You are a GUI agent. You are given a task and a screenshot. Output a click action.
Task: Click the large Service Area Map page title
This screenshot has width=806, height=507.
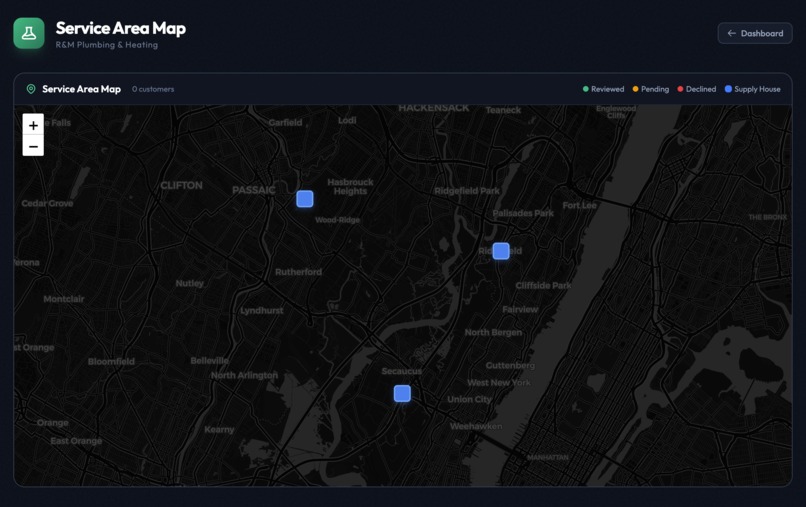(121, 28)
